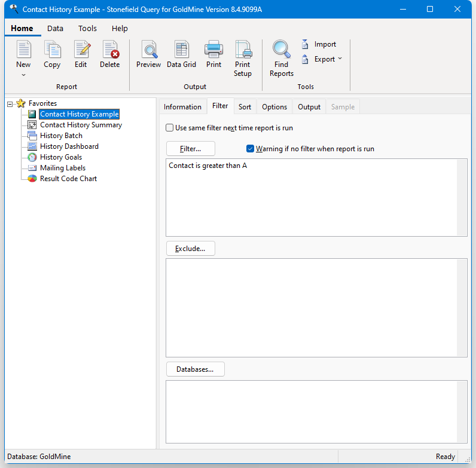This screenshot has height=468, width=476.
Task: Click the New report icon
Action: [x=23, y=50]
